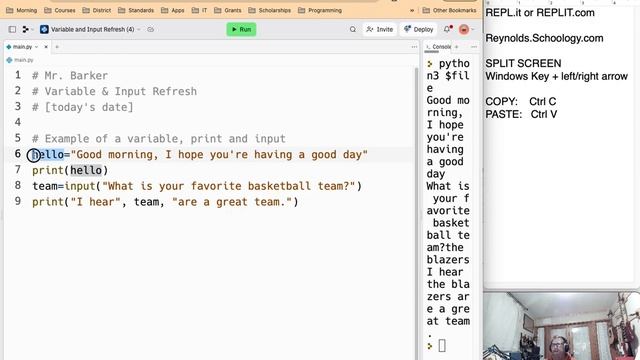Click the Python project logo icon
Viewport: 640px width, 360px height.
pos(44,29)
